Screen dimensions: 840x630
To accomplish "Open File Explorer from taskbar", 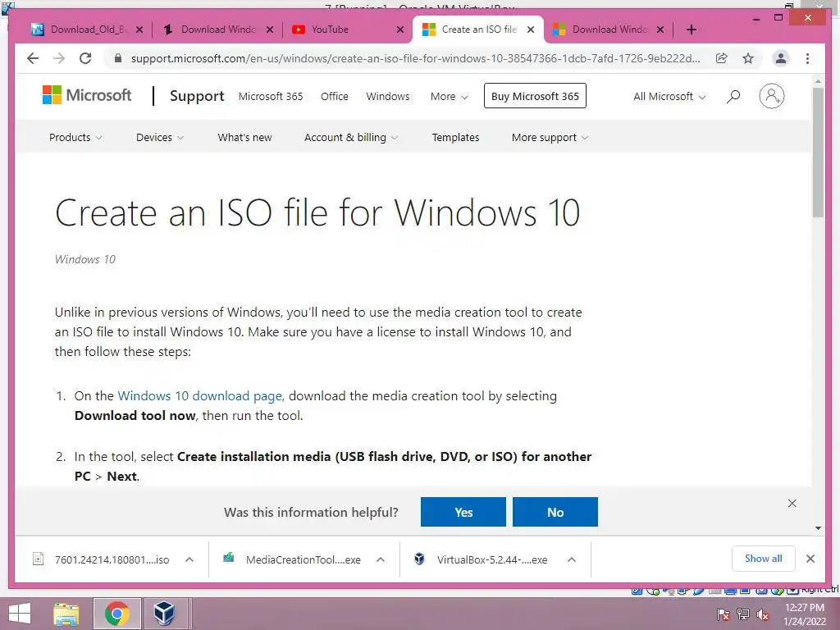I will click(66, 614).
